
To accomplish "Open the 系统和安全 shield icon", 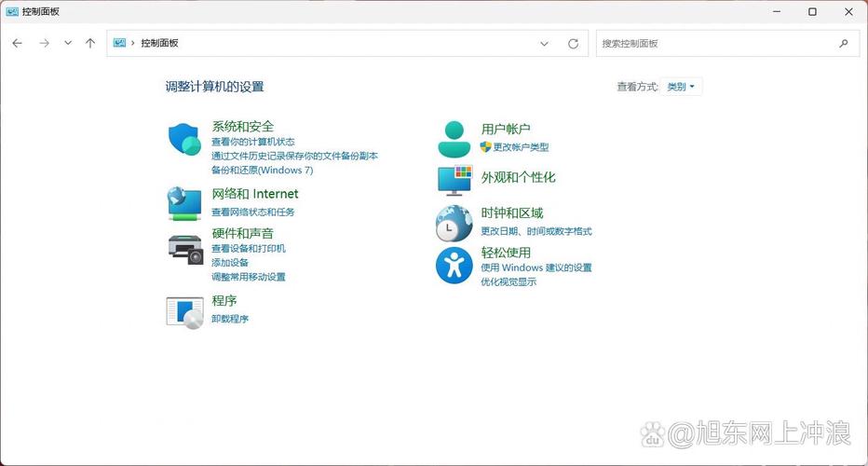I will pos(184,139).
